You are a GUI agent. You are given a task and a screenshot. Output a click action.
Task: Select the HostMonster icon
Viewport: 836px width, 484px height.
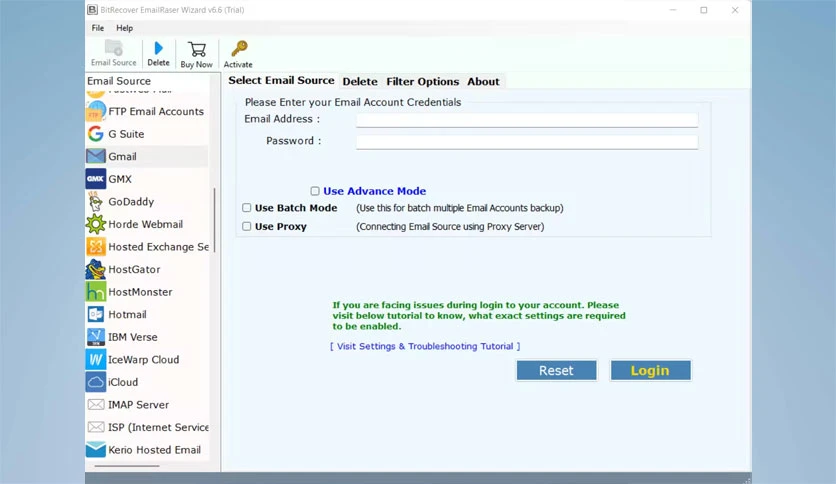point(95,292)
